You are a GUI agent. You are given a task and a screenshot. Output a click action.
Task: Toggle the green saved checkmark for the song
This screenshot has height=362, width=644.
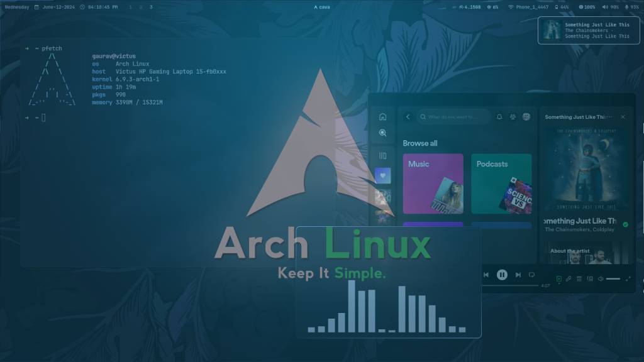click(625, 224)
